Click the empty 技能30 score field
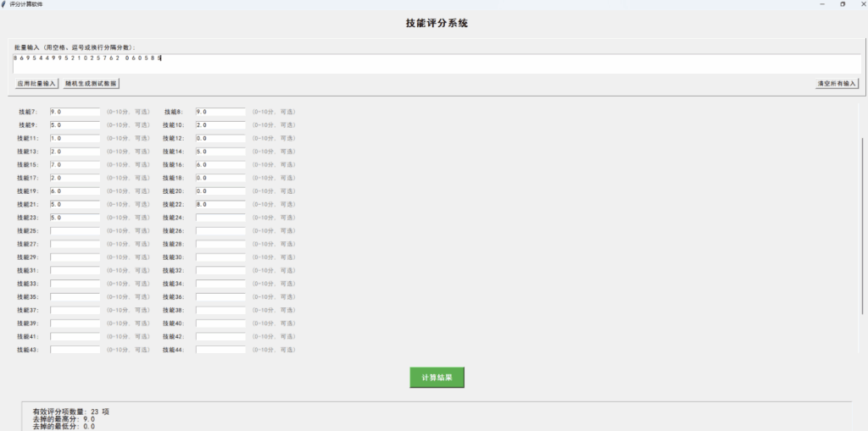 (x=220, y=257)
